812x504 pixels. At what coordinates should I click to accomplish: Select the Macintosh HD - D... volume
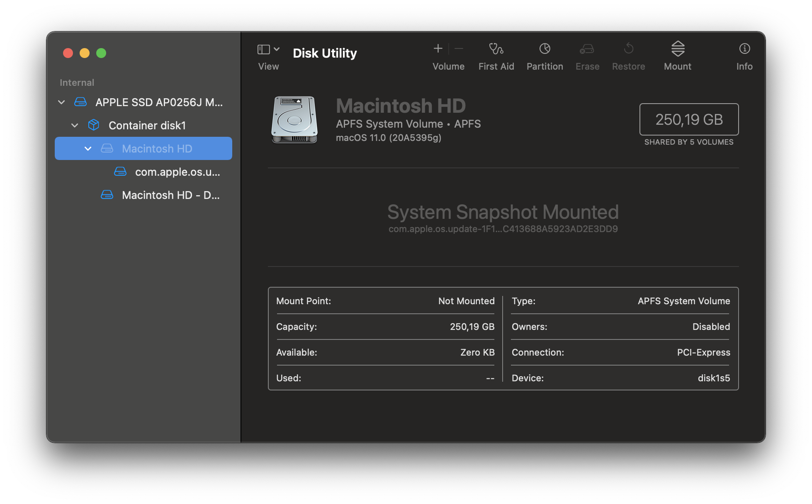pyautogui.click(x=170, y=195)
